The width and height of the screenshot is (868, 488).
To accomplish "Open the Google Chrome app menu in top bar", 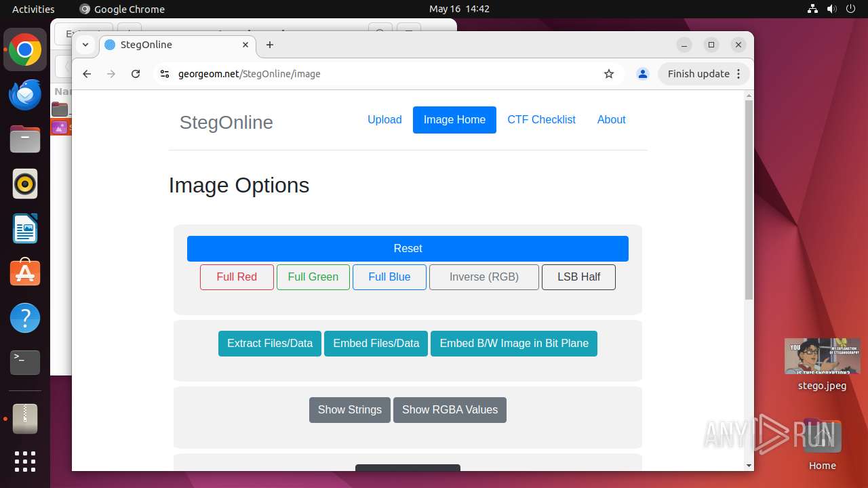I will click(x=122, y=9).
